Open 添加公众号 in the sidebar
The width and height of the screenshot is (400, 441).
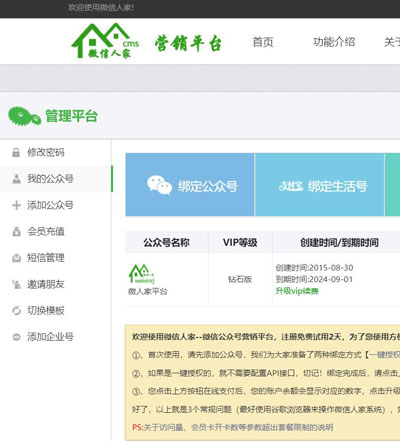(x=55, y=205)
